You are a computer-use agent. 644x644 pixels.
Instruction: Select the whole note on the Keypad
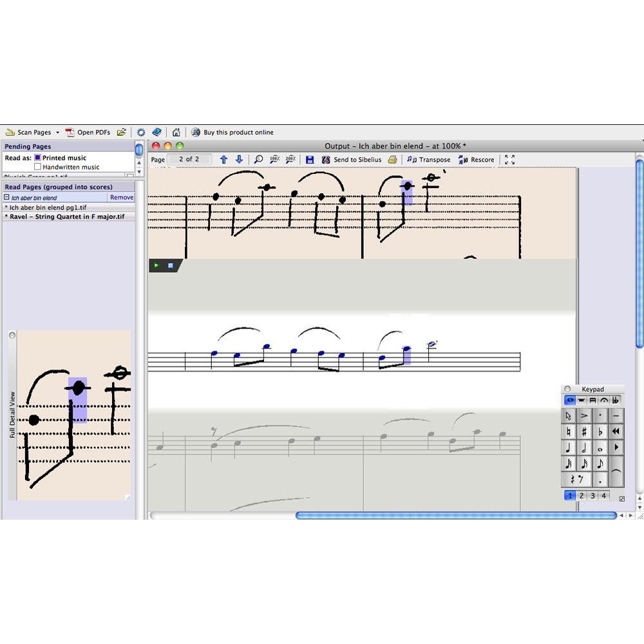coord(601,448)
